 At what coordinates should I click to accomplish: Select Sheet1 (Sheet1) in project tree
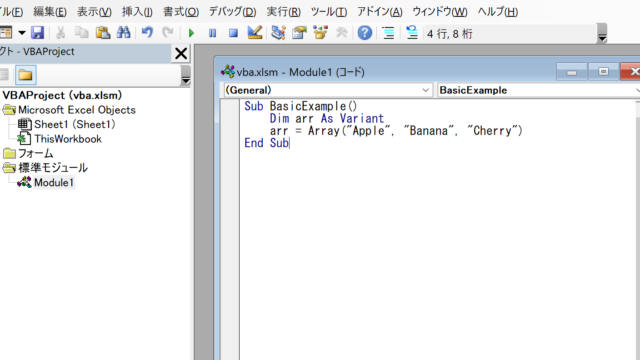point(75,124)
